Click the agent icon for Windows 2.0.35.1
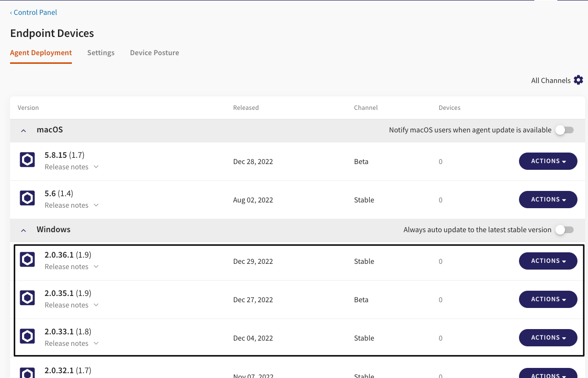The height and width of the screenshot is (378, 588). pos(27,298)
